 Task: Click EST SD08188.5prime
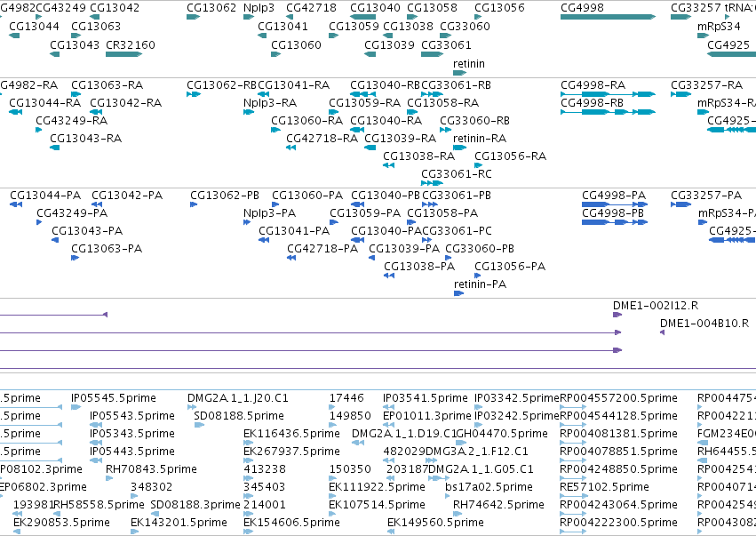tap(239, 416)
